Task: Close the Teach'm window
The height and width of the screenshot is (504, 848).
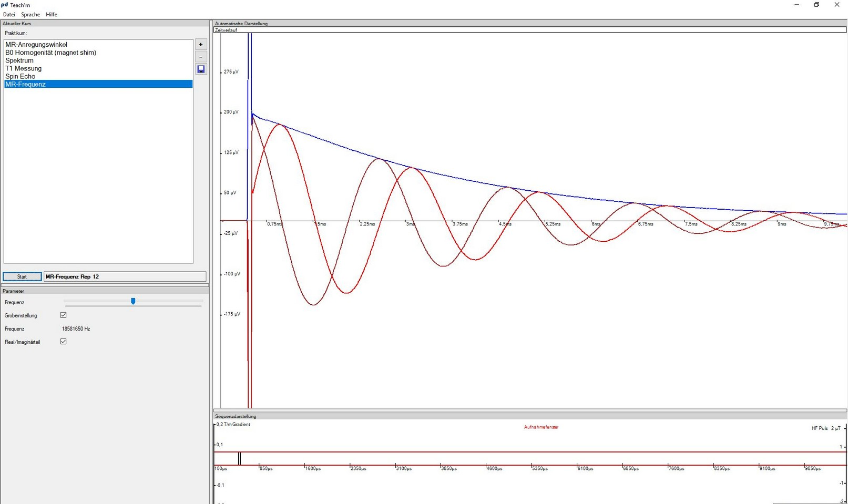Action: 837,5
